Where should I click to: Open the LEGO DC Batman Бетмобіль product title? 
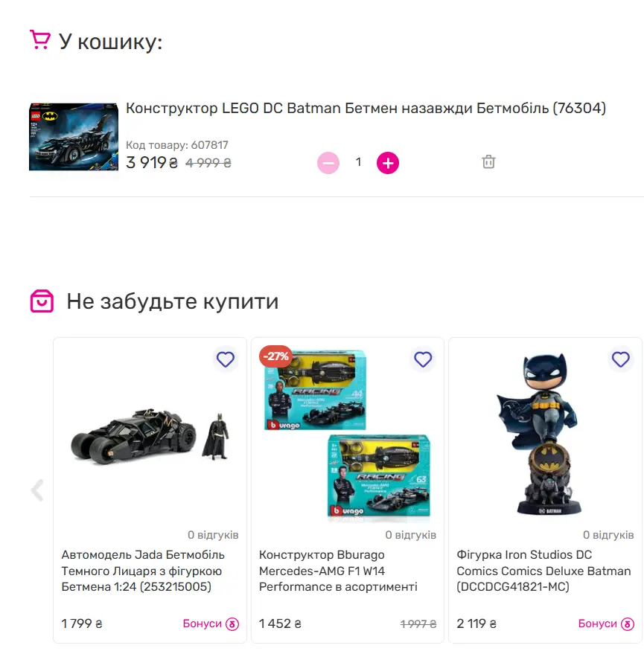click(x=366, y=108)
